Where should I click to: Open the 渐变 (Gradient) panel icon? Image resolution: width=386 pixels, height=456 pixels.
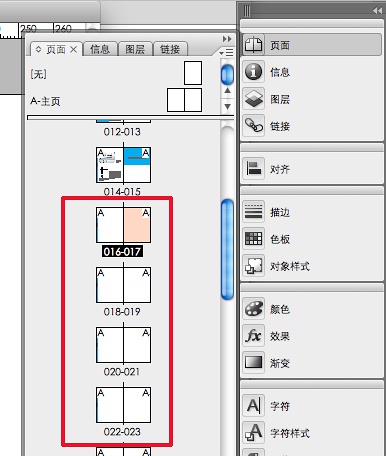point(254,362)
